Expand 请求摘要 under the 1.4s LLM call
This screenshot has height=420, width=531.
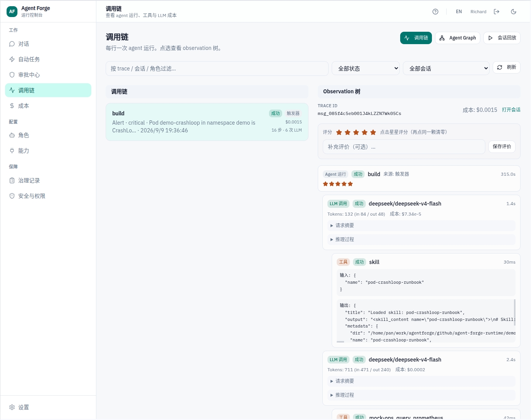421,225
